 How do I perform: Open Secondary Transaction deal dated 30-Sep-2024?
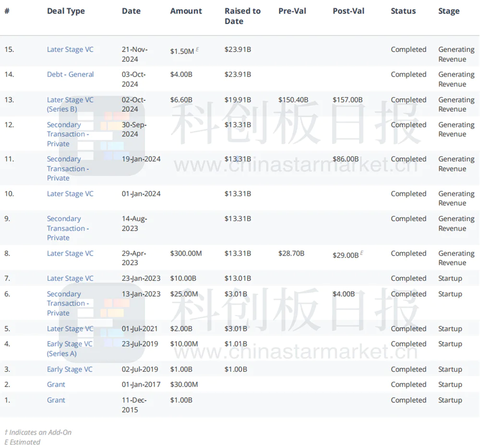tap(68, 134)
